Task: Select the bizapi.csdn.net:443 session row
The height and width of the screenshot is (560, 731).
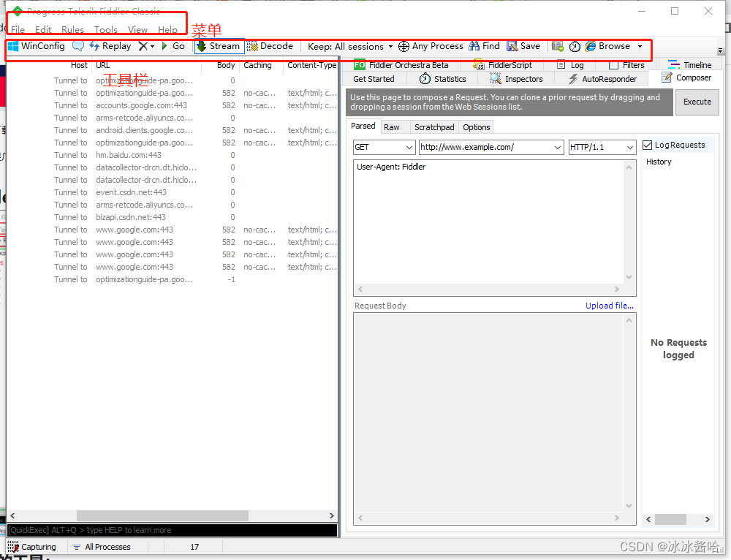Action: (x=172, y=217)
